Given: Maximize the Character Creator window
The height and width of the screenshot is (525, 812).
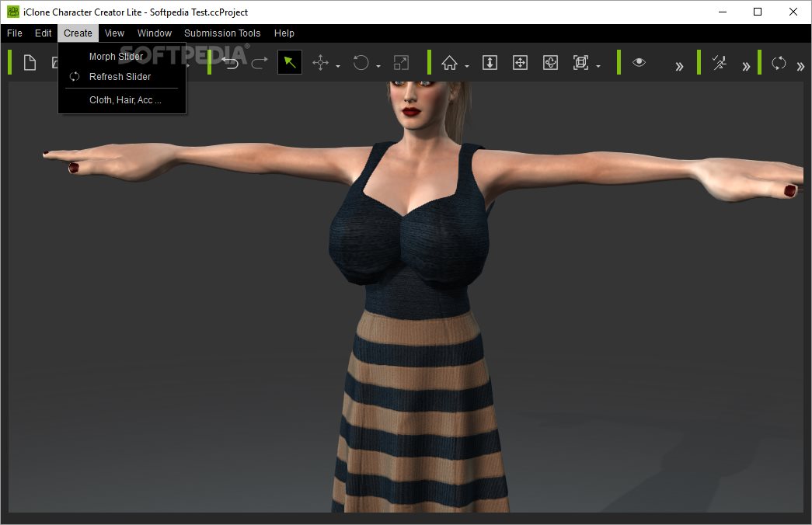Looking at the screenshot, I should pyautogui.click(x=758, y=12).
